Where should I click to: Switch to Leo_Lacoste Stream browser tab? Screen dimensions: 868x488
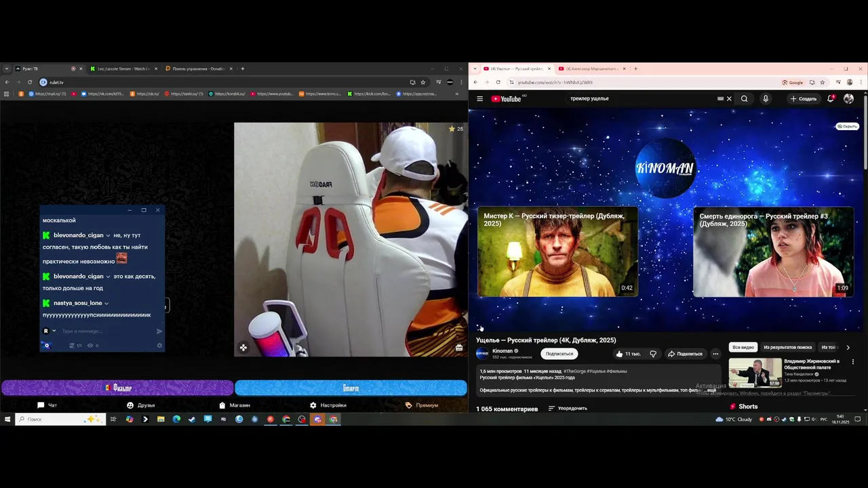click(123, 68)
